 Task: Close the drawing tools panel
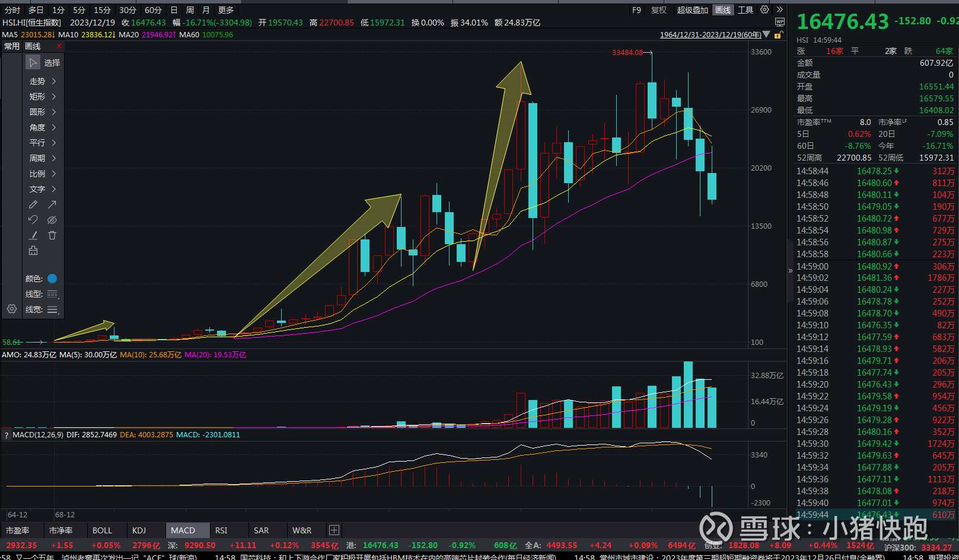[x=59, y=46]
